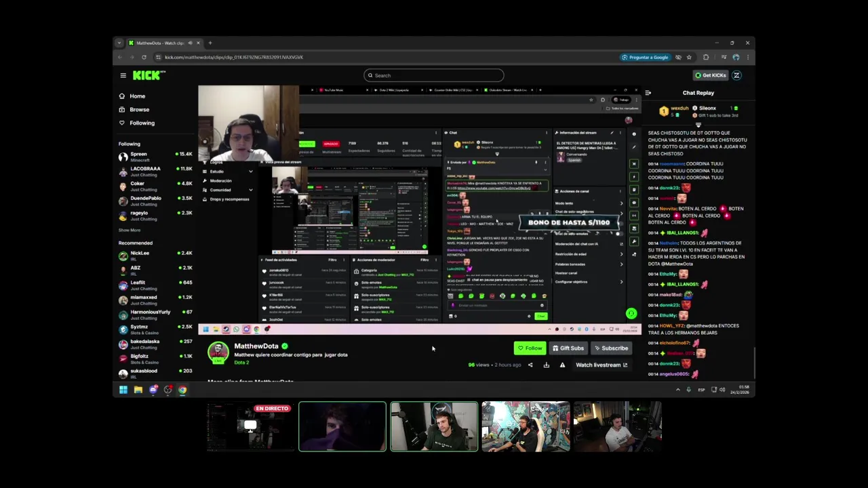Open NickLee's recommended channel
The height and width of the screenshot is (488, 868).
coord(155,256)
